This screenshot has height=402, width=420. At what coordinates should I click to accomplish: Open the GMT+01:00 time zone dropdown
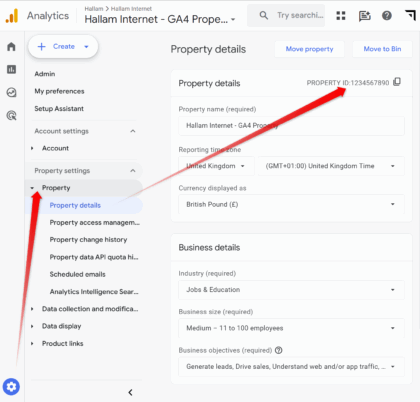click(x=331, y=166)
